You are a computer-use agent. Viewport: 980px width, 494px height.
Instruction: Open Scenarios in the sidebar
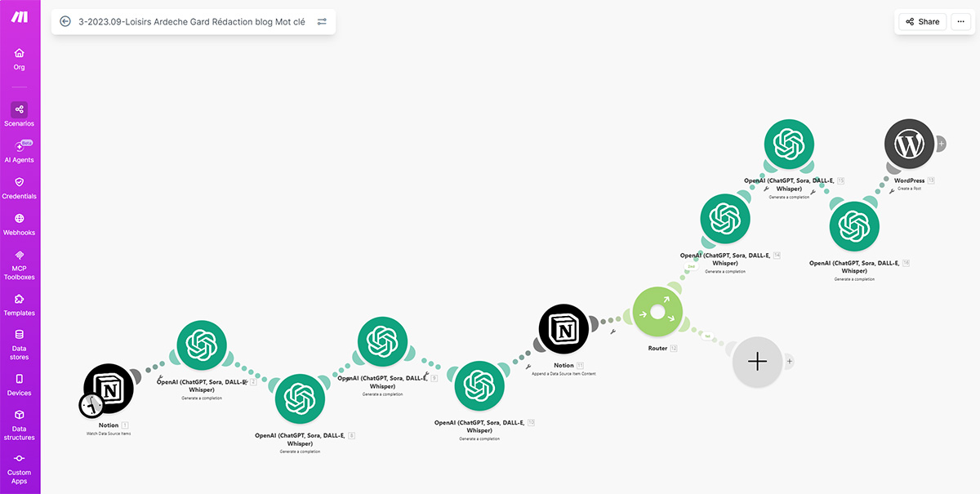(19, 114)
